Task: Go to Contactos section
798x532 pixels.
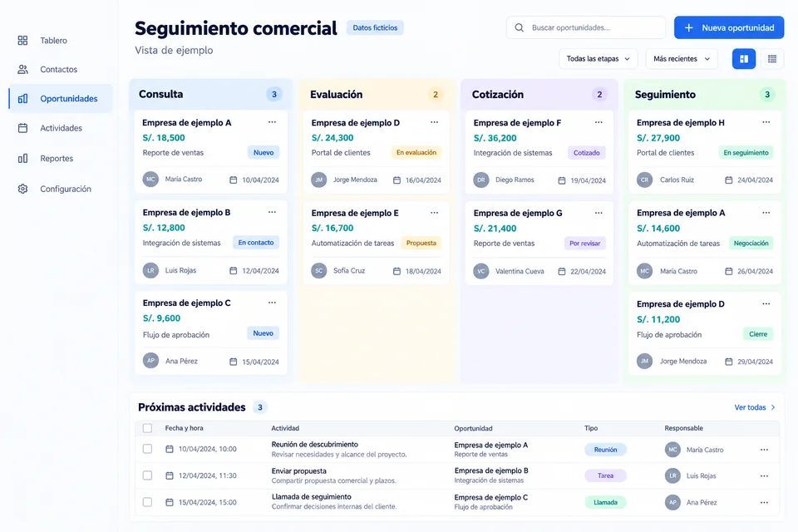Action: [61, 69]
